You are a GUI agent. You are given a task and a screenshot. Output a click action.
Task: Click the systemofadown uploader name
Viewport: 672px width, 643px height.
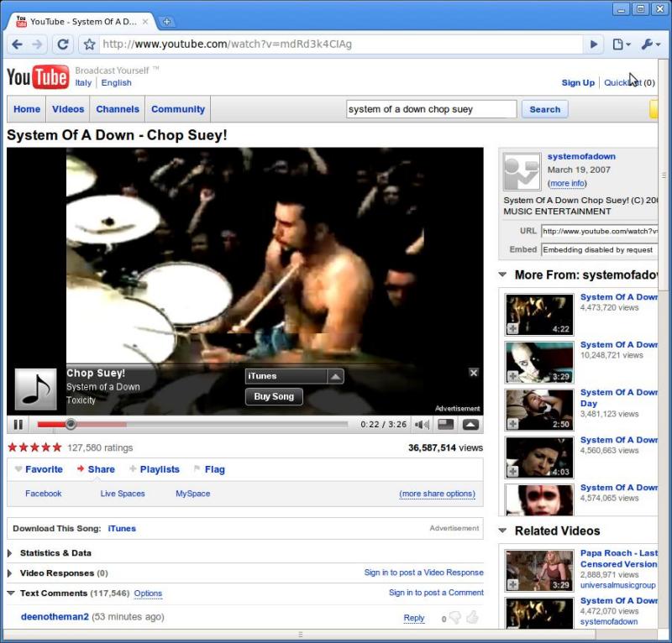coord(581,156)
